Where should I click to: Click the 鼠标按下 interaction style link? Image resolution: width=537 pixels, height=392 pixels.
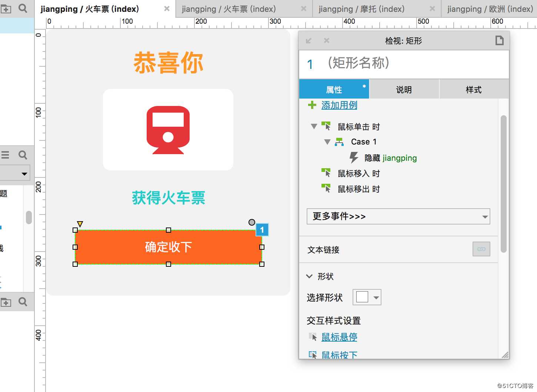pos(339,355)
